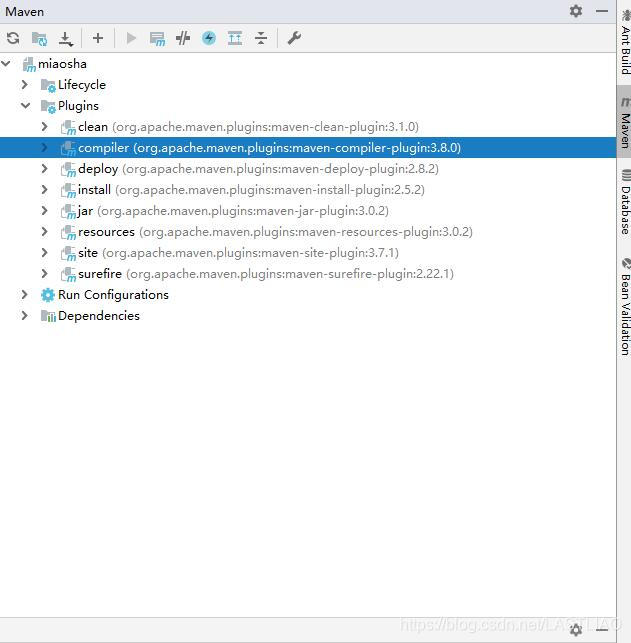The height and width of the screenshot is (643, 631).
Task: Click the site plugin icon
Action: [68, 253]
